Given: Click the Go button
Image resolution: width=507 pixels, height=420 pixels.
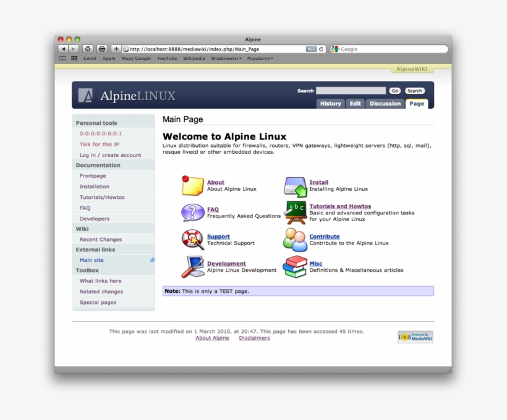Looking at the screenshot, I should pos(395,91).
